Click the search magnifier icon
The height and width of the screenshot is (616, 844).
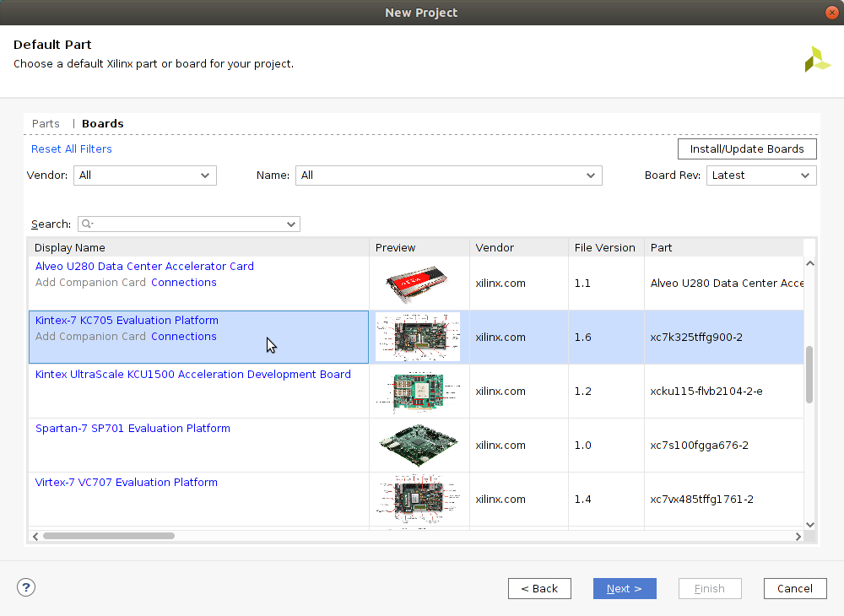(86, 224)
